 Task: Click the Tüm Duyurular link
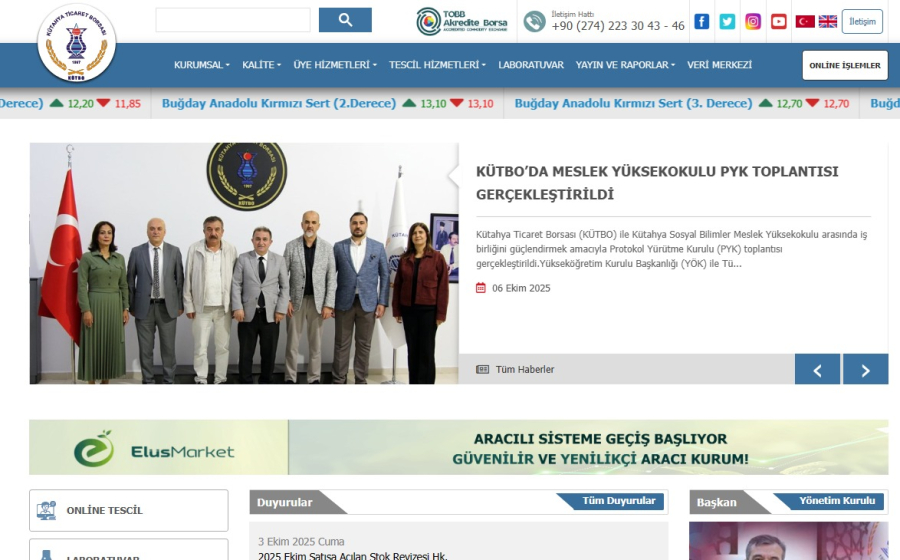tap(619, 501)
